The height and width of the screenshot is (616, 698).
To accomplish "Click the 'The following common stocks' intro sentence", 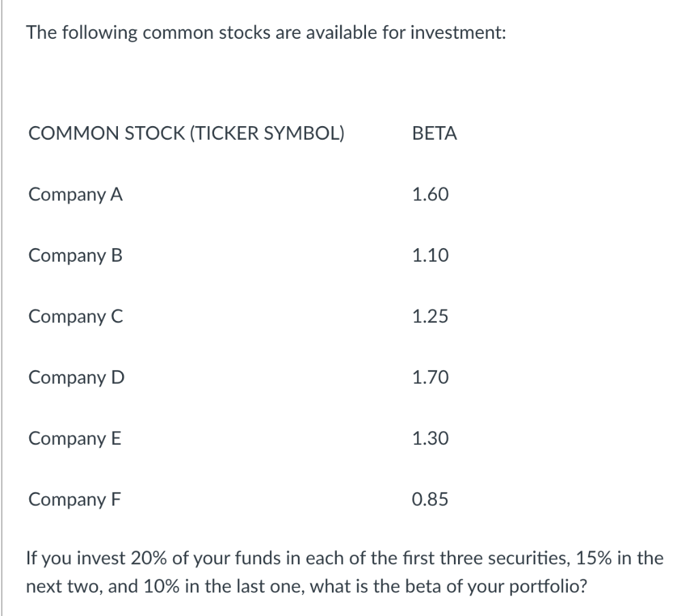I will pyautogui.click(x=265, y=33).
